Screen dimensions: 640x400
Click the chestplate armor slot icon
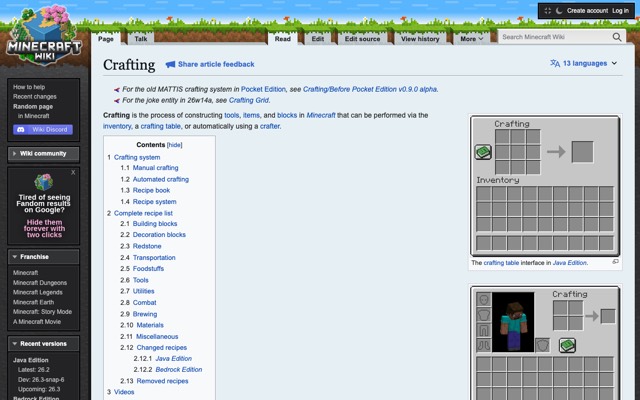pos(484,315)
